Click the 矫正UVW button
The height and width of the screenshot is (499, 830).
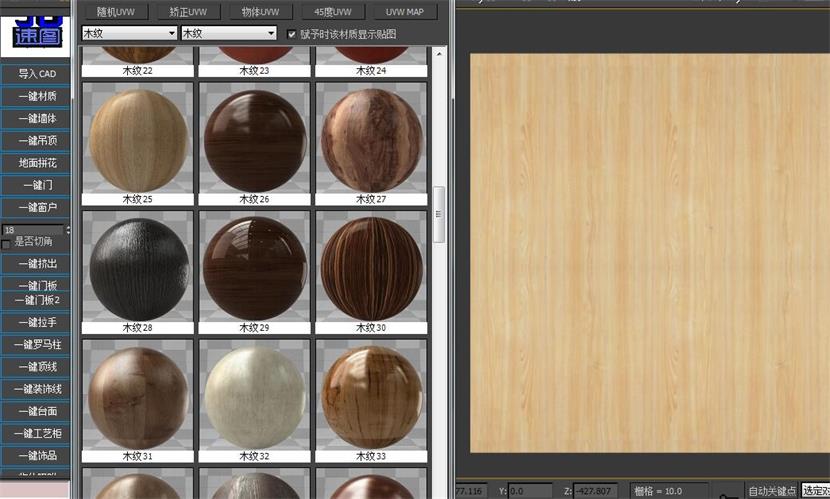tap(188, 12)
